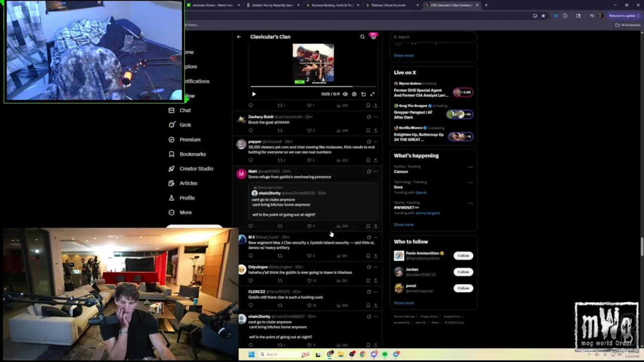Open Bookmarks in the sidebar
Viewport: 644px width, 362px height.
[x=187, y=154]
